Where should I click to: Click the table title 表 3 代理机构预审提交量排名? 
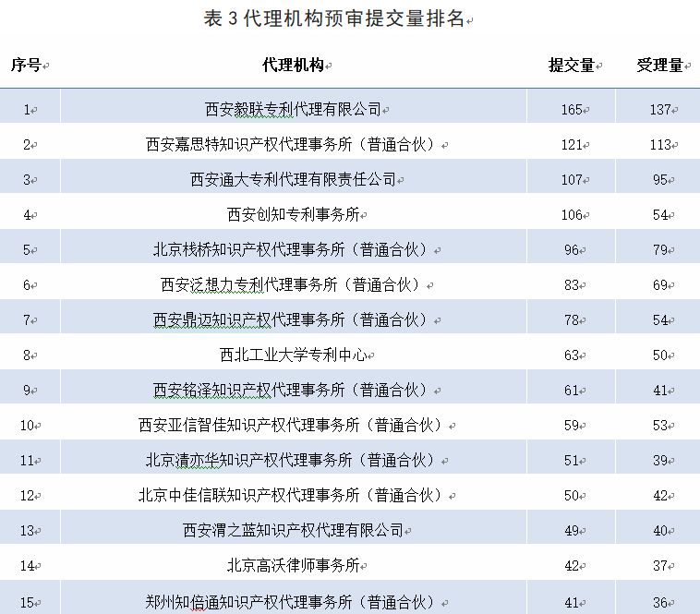coord(334,18)
